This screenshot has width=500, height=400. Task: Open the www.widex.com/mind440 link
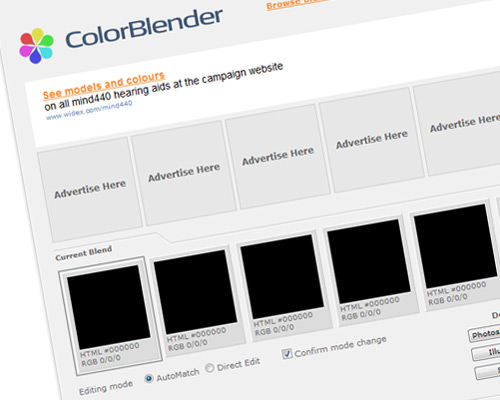89,110
